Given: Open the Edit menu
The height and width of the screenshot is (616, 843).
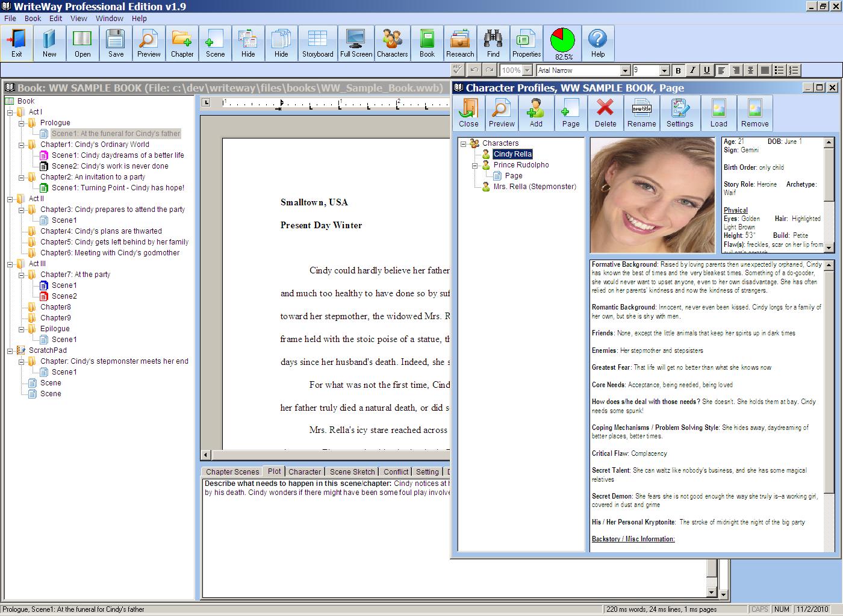Looking at the screenshot, I should coord(55,18).
